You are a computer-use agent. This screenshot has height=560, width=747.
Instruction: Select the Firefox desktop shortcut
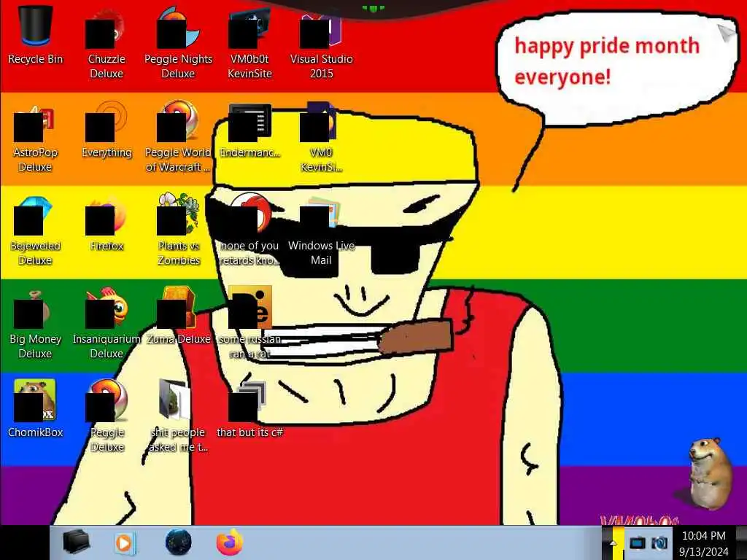point(107,223)
